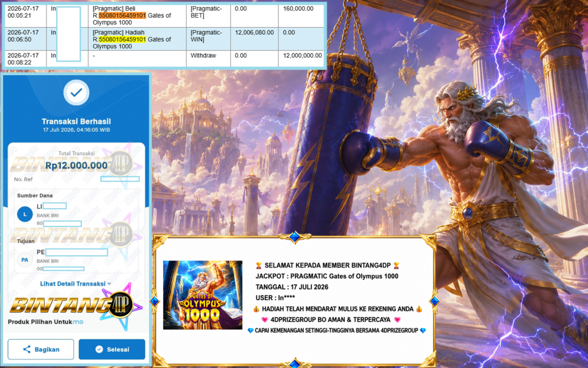Click the Selesai done button
Image resolution: width=588 pixels, height=368 pixels.
pyautogui.click(x=112, y=349)
